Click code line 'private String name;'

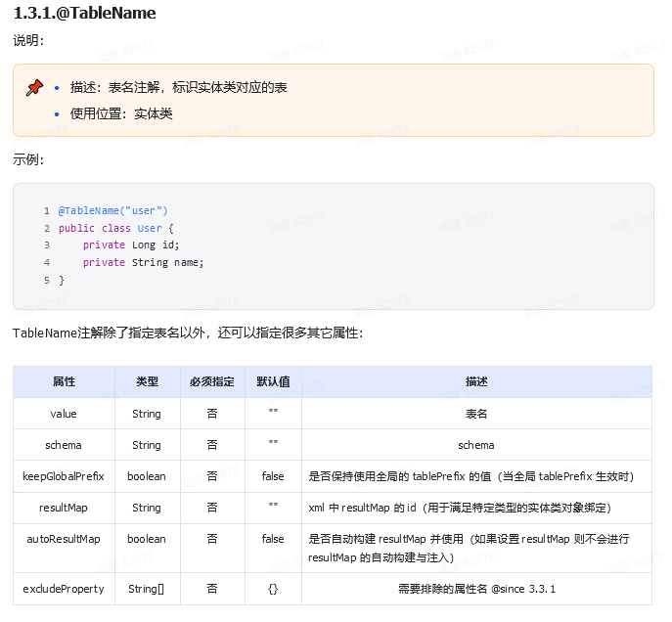pos(143,263)
